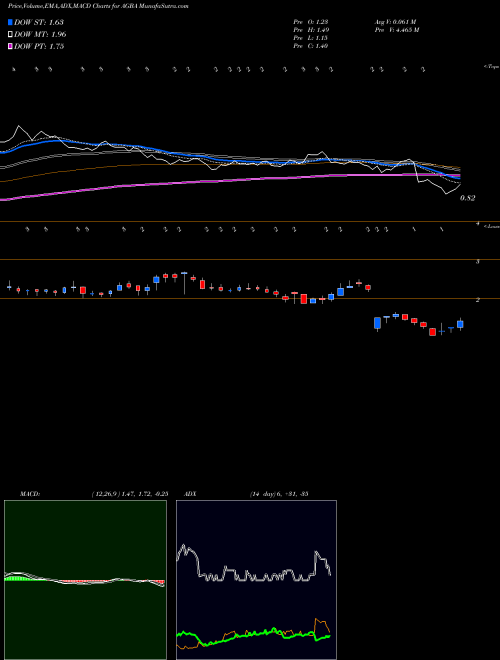Image resolution: width=500 pixels, height=660 pixels.
Task: Click the 'Avg V: 0.061 M' value
Action: click(395, 22)
